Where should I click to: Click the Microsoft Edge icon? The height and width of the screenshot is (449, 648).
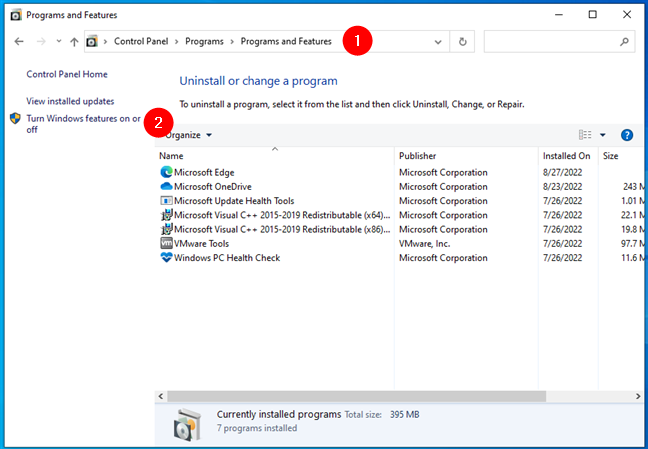click(166, 172)
